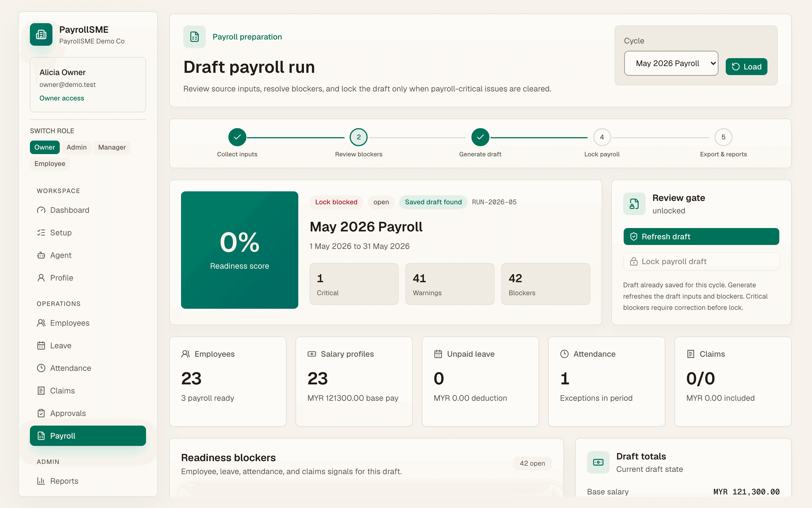The width and height of the screenshot is (812, 508).
Task: Go to Dashboard in the workspace menu
Action: (x=88, y=210)
